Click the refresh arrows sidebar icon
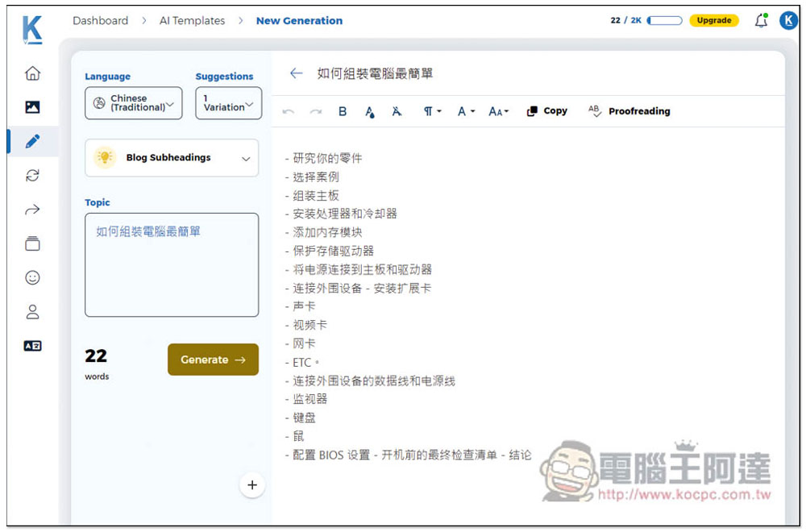This screenshot has height=532, width=806. coord(32,176)
